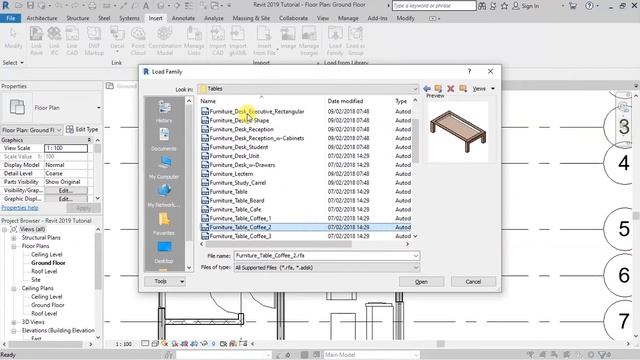Viewport: 640px width, 360px height.
Task: Click the red Delete icon in dialog
Action: tap(451, 88)
